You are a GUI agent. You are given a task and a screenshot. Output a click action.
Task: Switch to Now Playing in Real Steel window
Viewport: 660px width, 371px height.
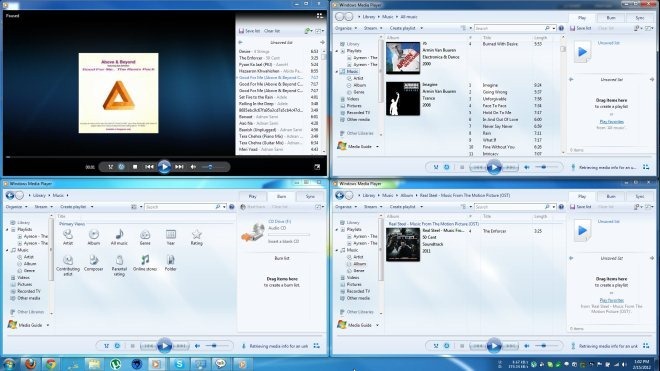646,346
